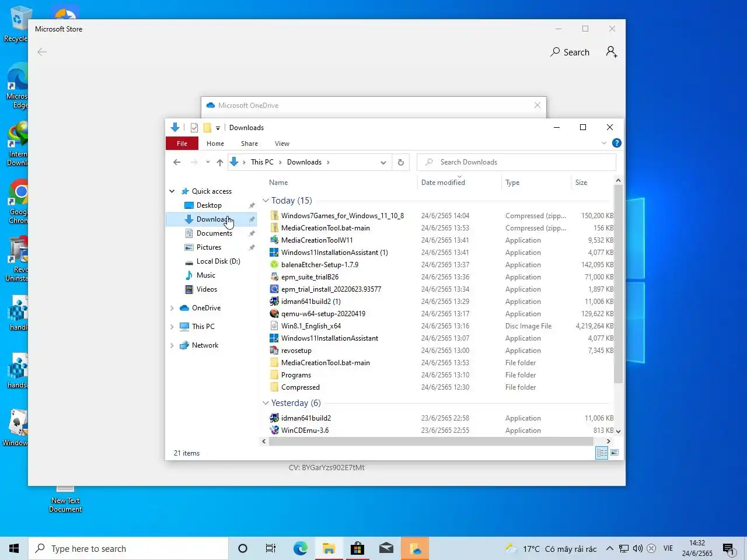Collapse the Quick access tree node

point(172,191)
